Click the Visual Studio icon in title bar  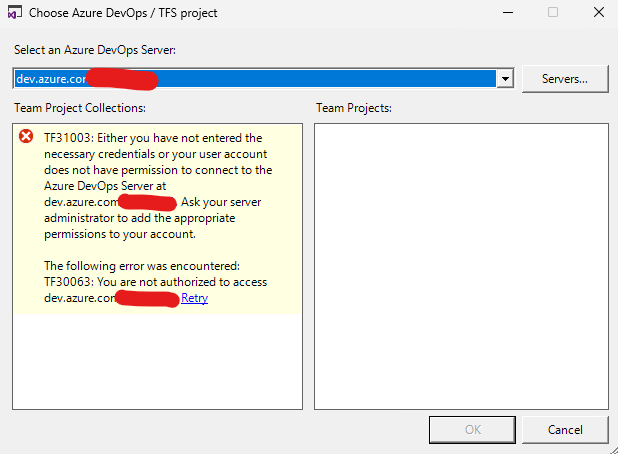tap(14, 13)
